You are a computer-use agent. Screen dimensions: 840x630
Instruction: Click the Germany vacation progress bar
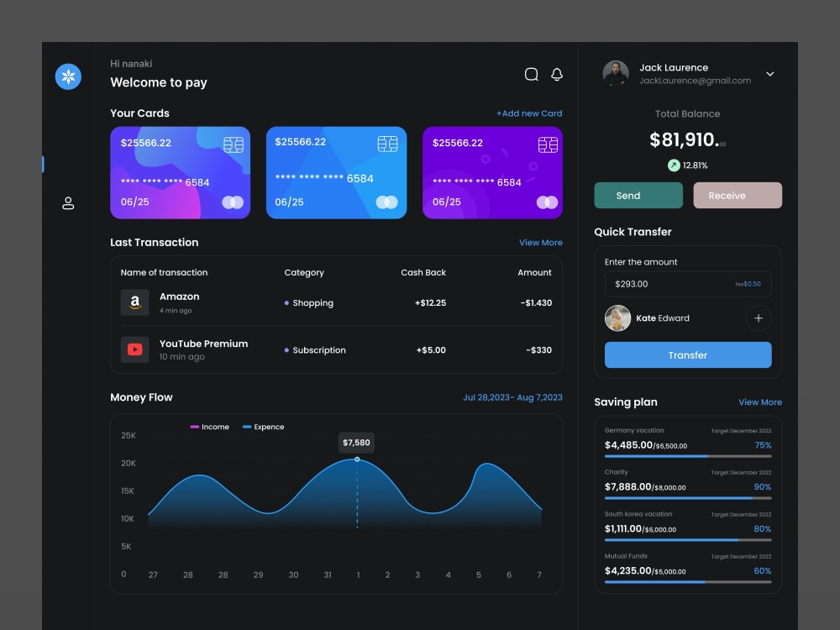tap(688, 456)
